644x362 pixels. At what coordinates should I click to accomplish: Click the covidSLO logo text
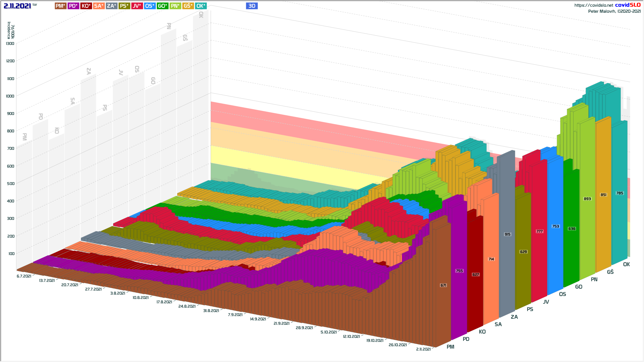point(628,5)
